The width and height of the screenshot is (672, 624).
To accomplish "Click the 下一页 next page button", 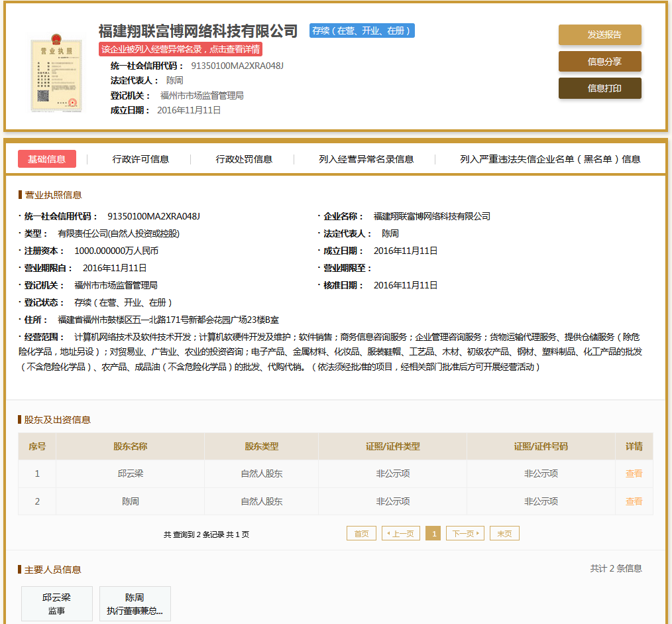I will point(465,534).
